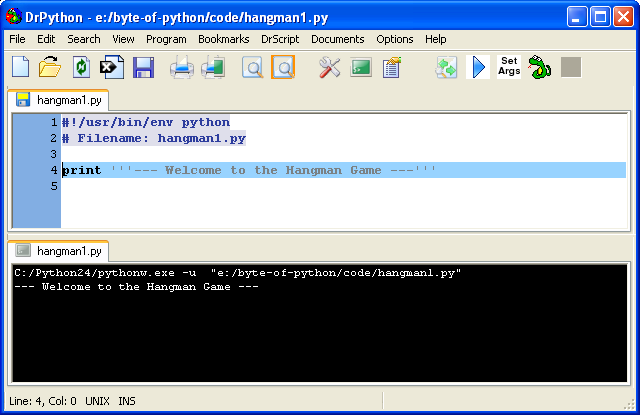
Task: Open the Bookmarks menu
Action: click(x=224, y=39)
